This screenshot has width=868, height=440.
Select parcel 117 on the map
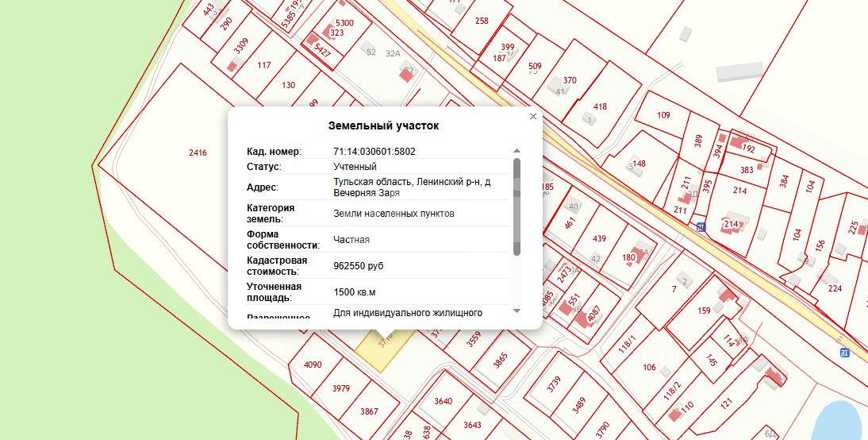pyautogui.click(x=264, y=65)
